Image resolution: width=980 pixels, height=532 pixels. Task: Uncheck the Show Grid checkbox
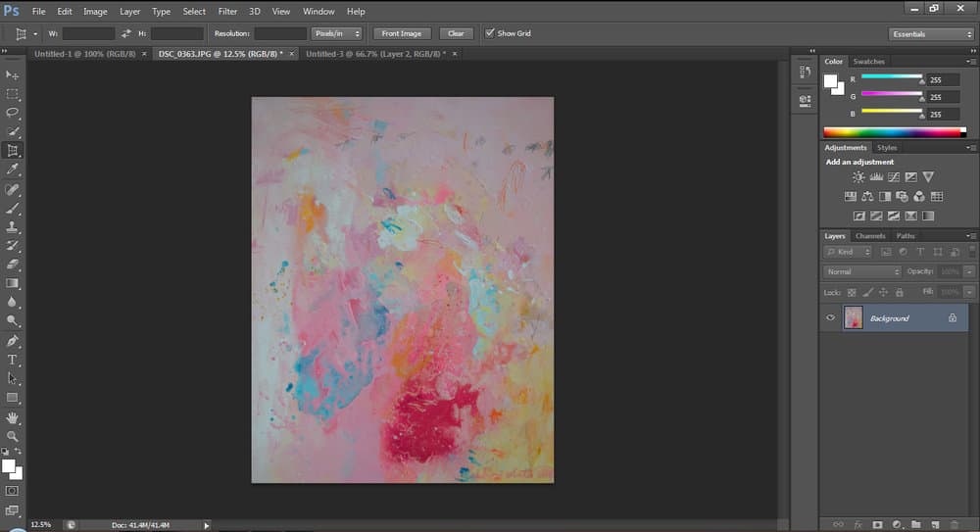click(490, 33)
